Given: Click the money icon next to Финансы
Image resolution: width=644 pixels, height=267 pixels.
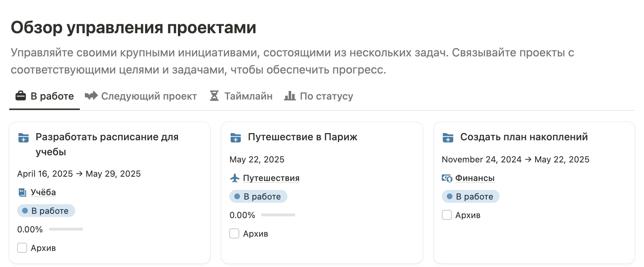Looking at the screenshot, I should coord(447,178).
